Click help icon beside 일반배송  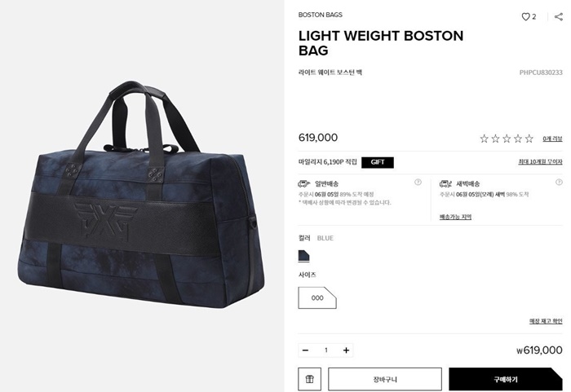tap(418, 182)
